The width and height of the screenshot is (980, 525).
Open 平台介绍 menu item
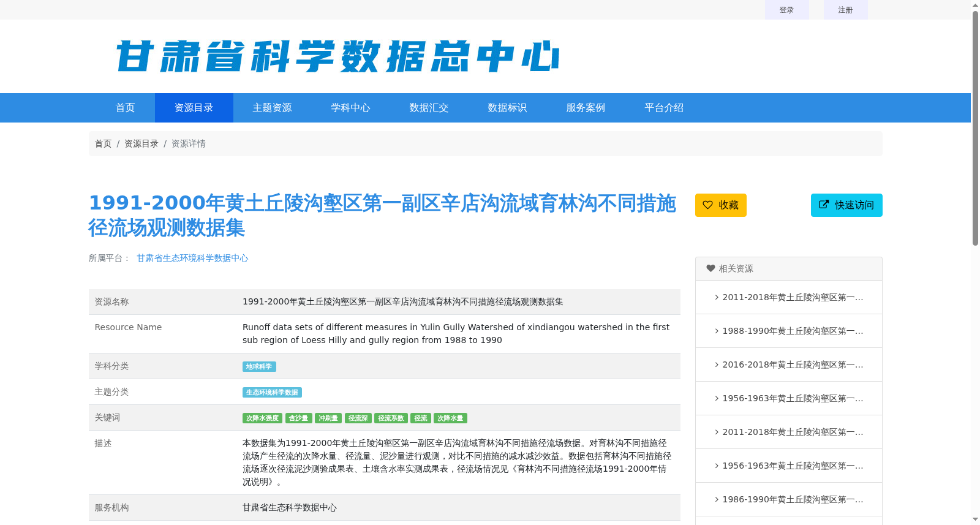coord(665,108)
